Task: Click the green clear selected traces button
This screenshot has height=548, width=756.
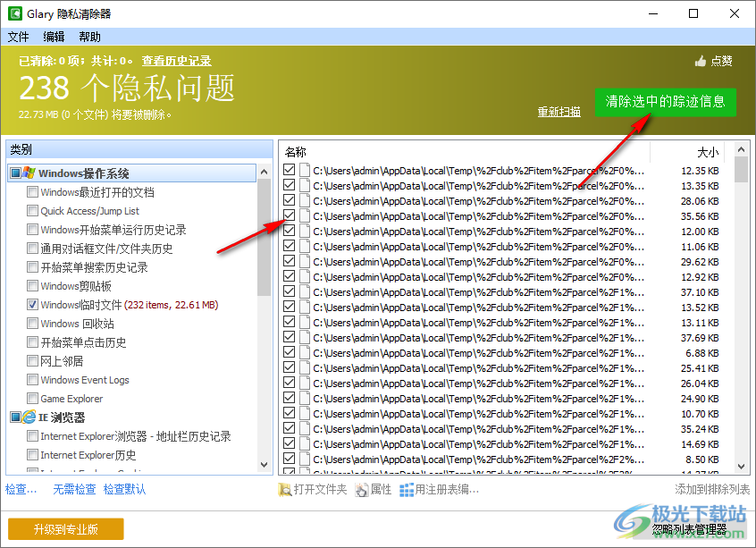Action: [x=666, y=102]
